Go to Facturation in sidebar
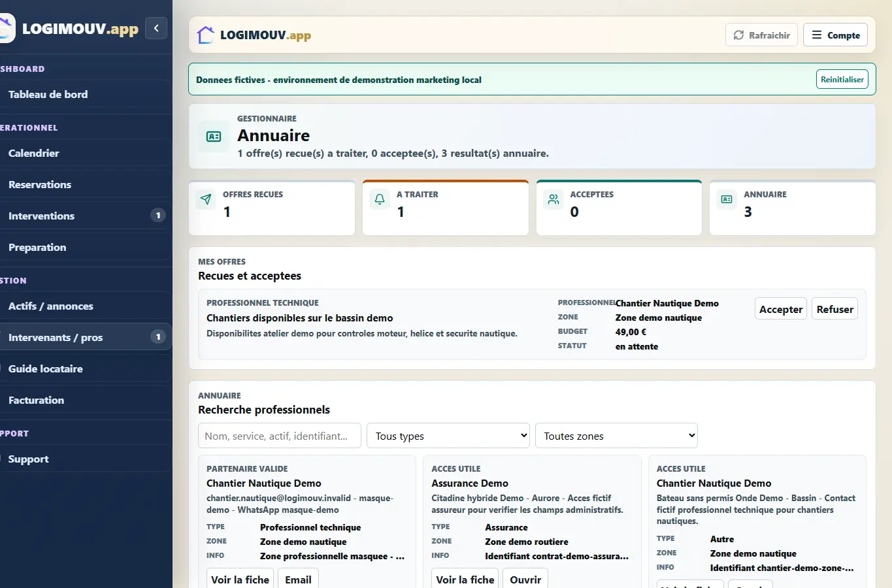The height and width of the screenshot is (588, 892). (85, 400)
